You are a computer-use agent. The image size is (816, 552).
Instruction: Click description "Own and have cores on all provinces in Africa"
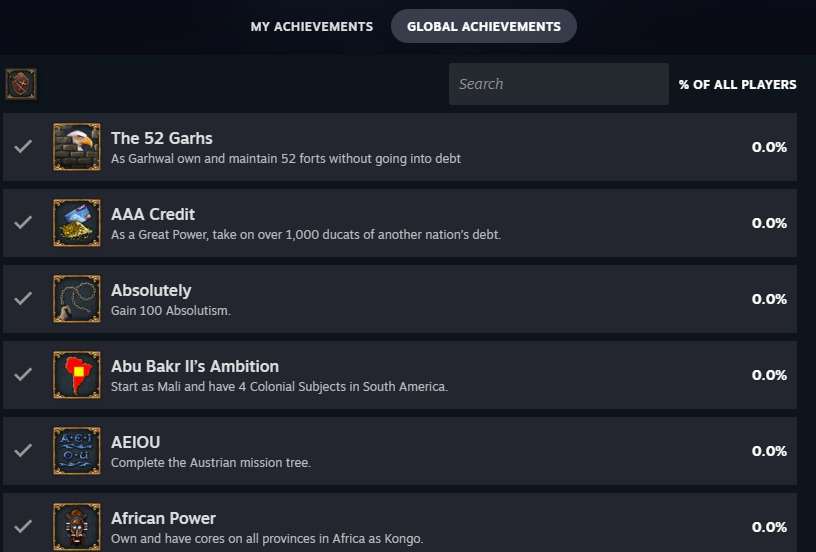267,538
